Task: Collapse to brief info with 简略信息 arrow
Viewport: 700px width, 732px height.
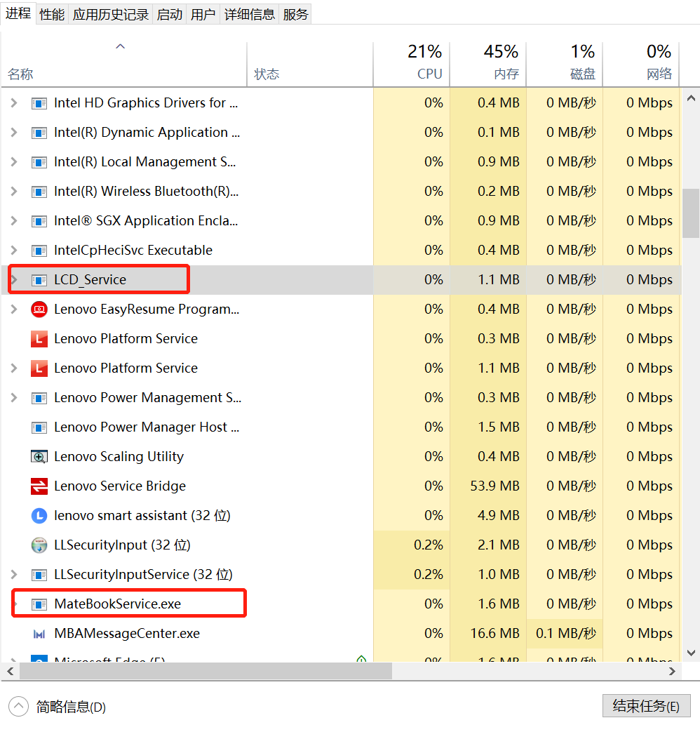Action: [x=18, y=706]
